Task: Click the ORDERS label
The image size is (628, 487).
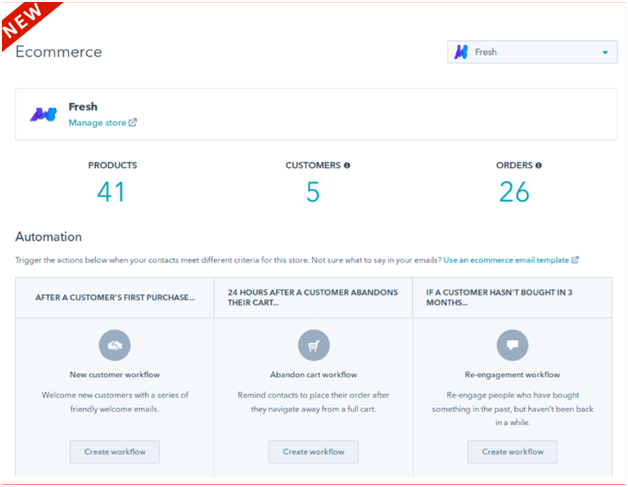Action: click(x=514, y=165)
